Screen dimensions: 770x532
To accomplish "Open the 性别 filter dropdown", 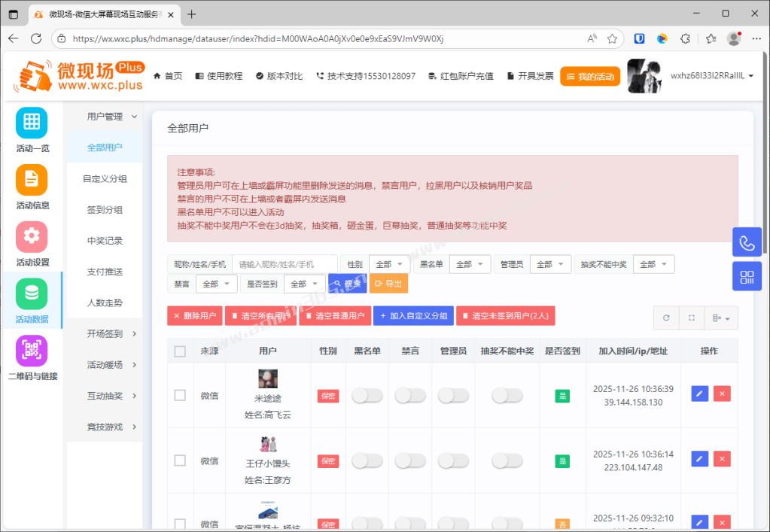I will [388, 264].
